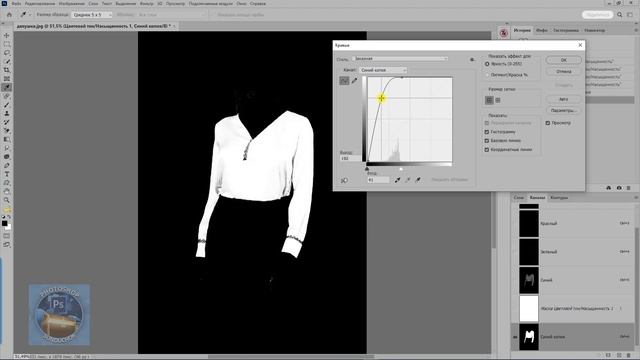This screenshot has height=360, width=640.
Task: Select the Pen tool
Action: point(7,165)
